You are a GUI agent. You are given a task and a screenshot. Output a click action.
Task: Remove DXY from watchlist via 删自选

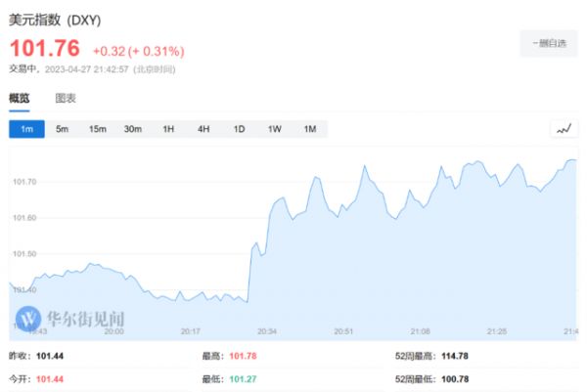point(548,44)
